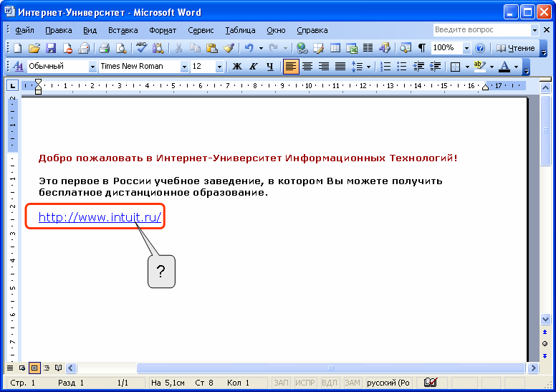Image resolution: width=556 pixels, height=392 pixels.
Task: Open a file with the folder icon
Action: click(34, 48)
